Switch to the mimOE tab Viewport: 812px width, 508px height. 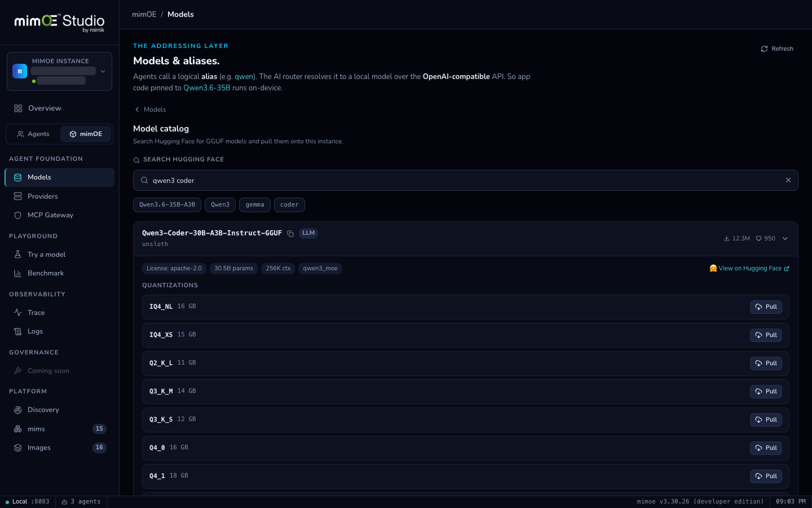tap(86, 134)
